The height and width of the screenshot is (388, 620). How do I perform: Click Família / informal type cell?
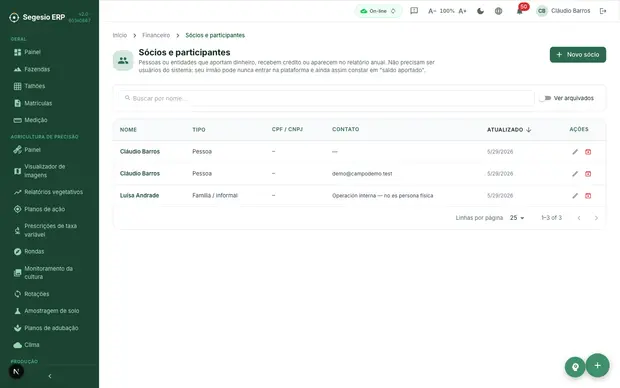(x=215, y=195)
